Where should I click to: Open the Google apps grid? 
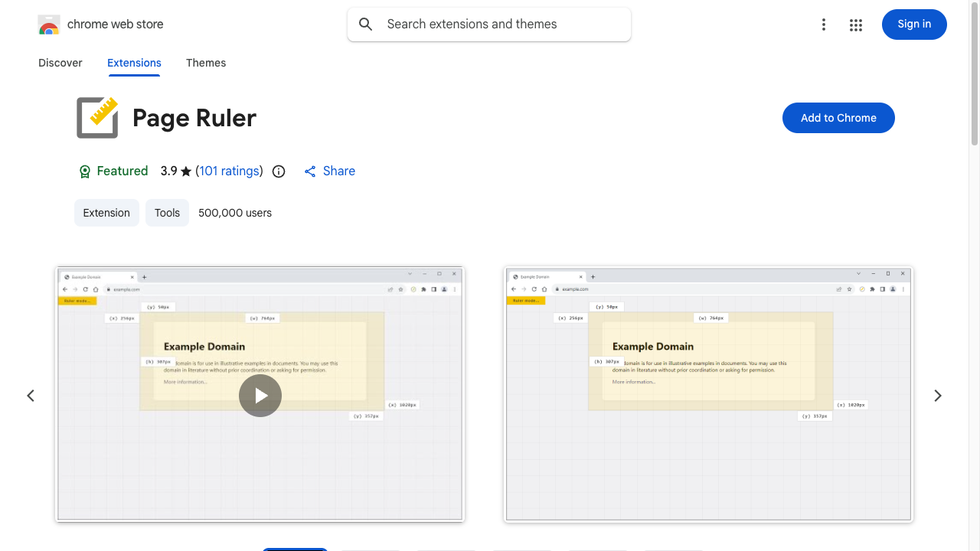point(856,24)
